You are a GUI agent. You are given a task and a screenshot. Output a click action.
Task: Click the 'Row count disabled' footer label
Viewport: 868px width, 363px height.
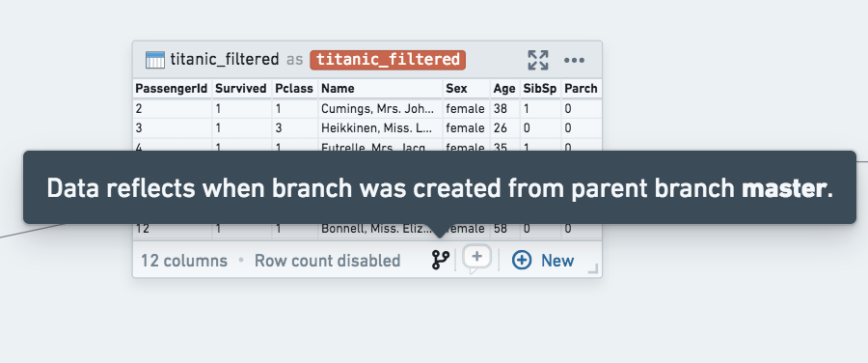tap(327, 261)
